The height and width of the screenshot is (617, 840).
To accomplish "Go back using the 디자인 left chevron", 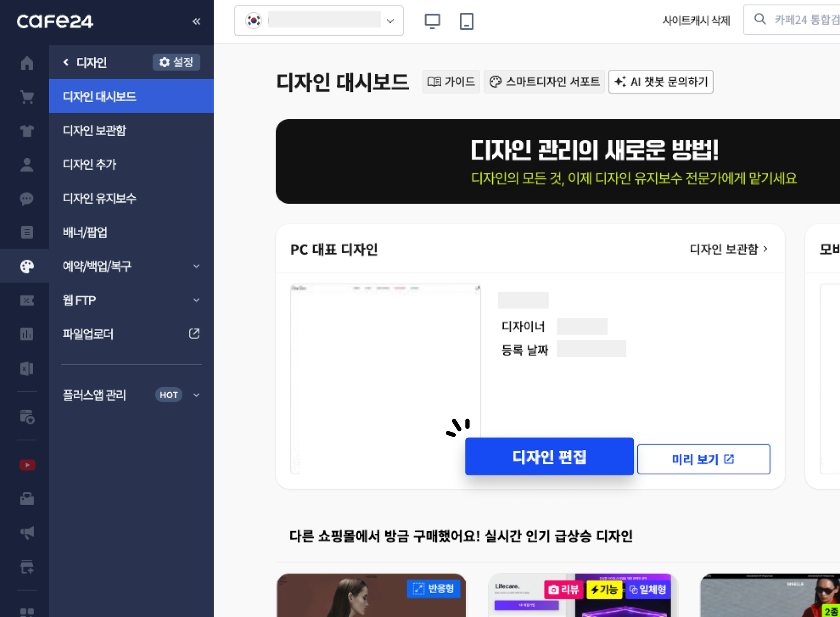I will click(66, 62).
